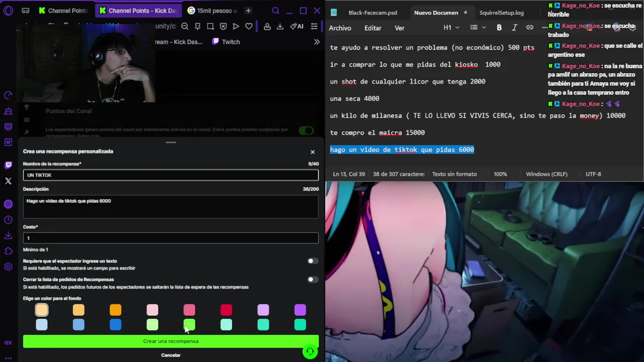Open GX Cleaner sidebar icon
The height and width of the screenshot is (362, 644).
point(8,111)
